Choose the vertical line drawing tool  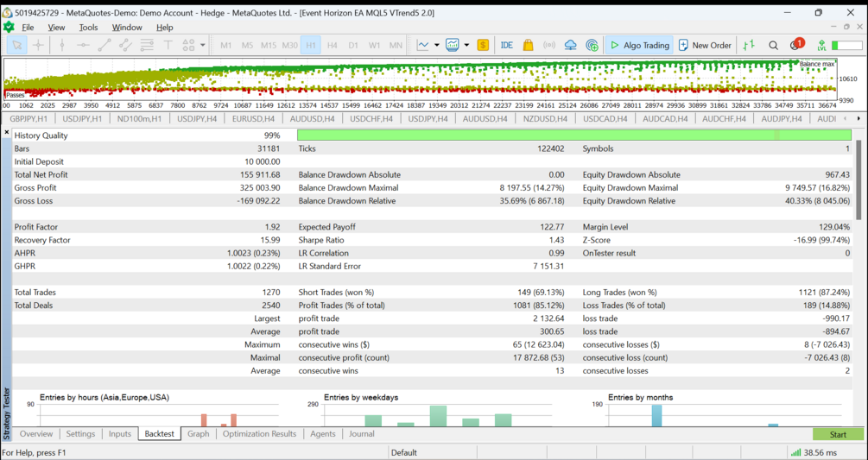point(62,46)
